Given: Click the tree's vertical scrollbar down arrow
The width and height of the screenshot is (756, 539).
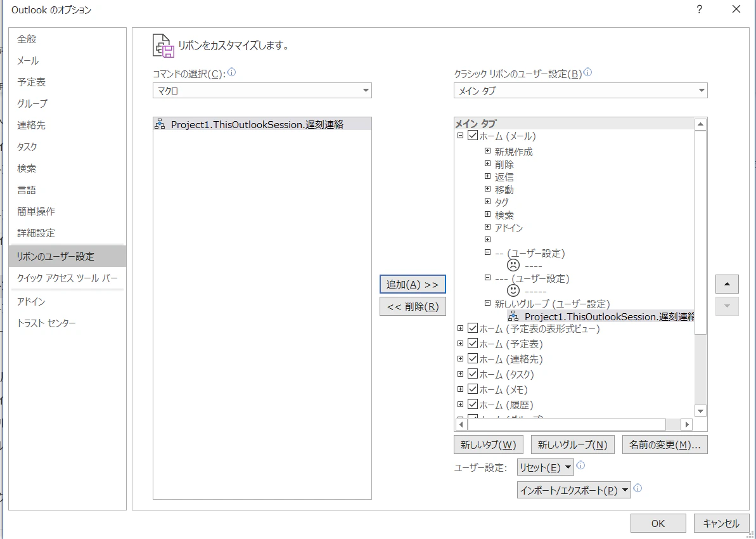Looking at the screenshot, I should pyautogui.click(x=701, y=411).
